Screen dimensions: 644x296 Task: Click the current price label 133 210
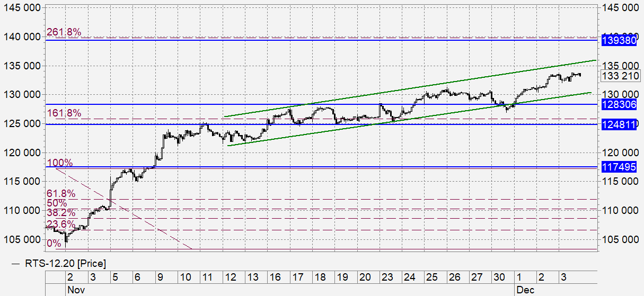[x=619, y=76]
